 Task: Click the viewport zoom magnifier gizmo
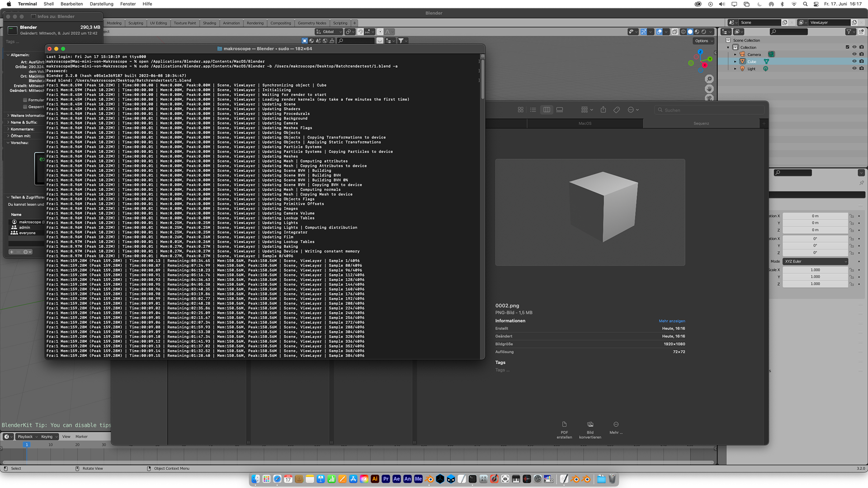point(709,79)
